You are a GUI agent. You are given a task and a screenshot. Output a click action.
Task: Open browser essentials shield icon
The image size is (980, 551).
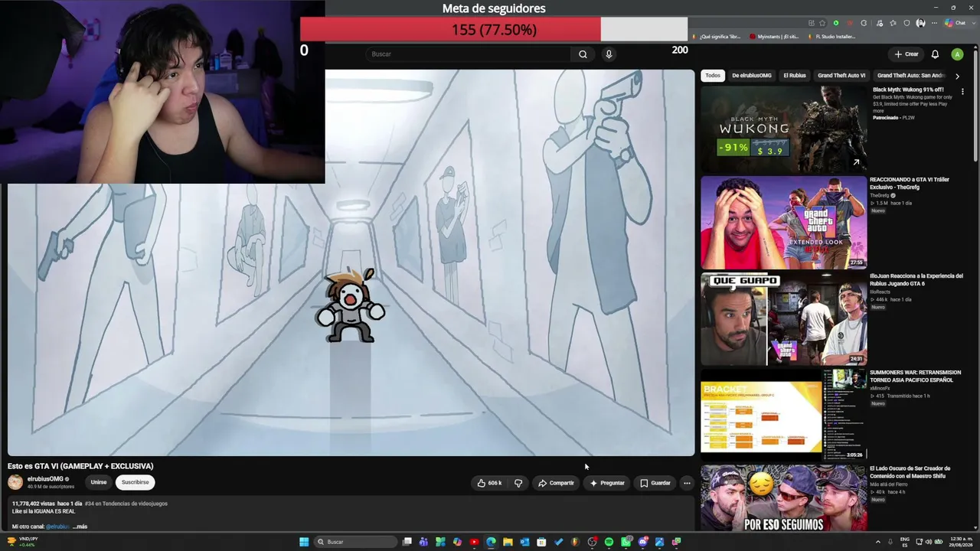pyautogui.click(x=906, y=23)
